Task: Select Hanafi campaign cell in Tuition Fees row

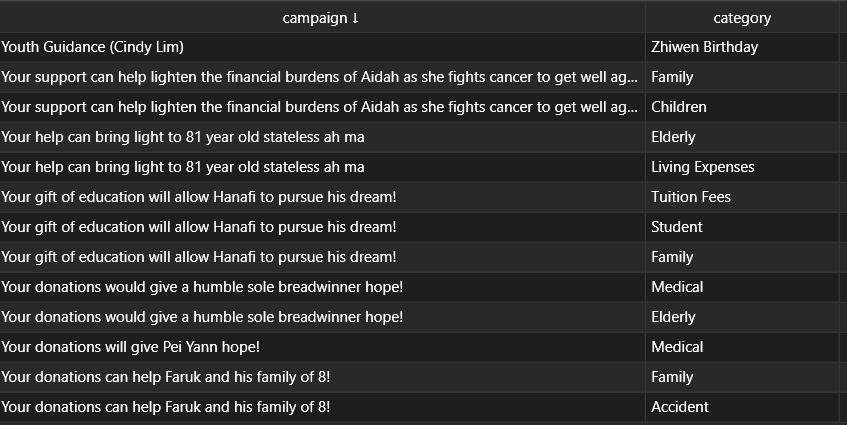Action: (322, 197)
